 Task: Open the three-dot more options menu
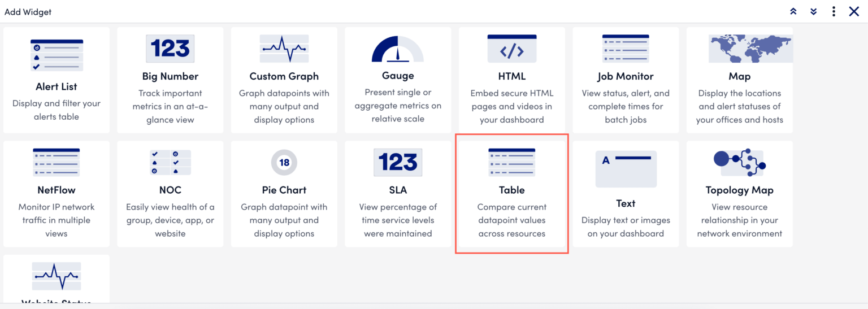(834, 11)
